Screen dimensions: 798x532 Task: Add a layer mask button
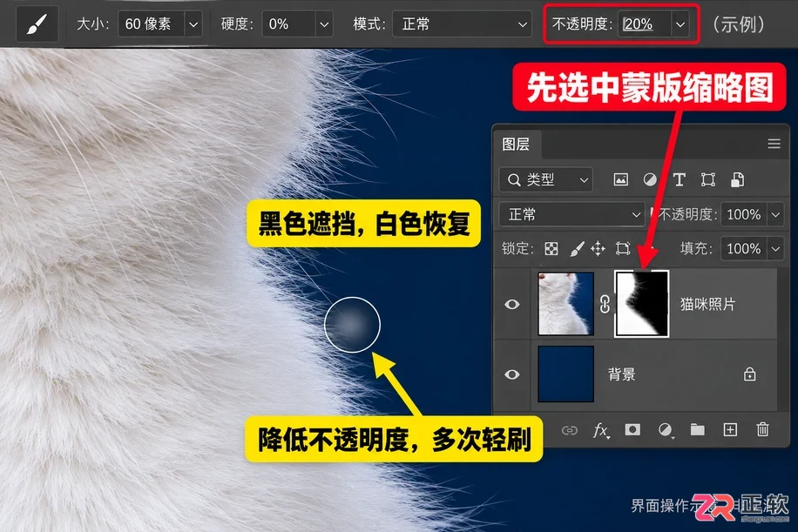(x=632, y=430)
